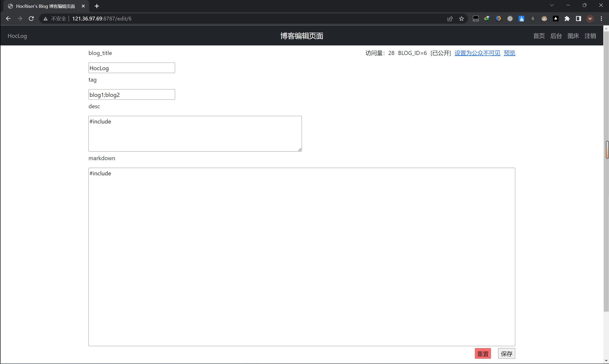The image size is (609, 364).
Task: Click inside the blog_title input field
Action: click(x=132, y=68)
